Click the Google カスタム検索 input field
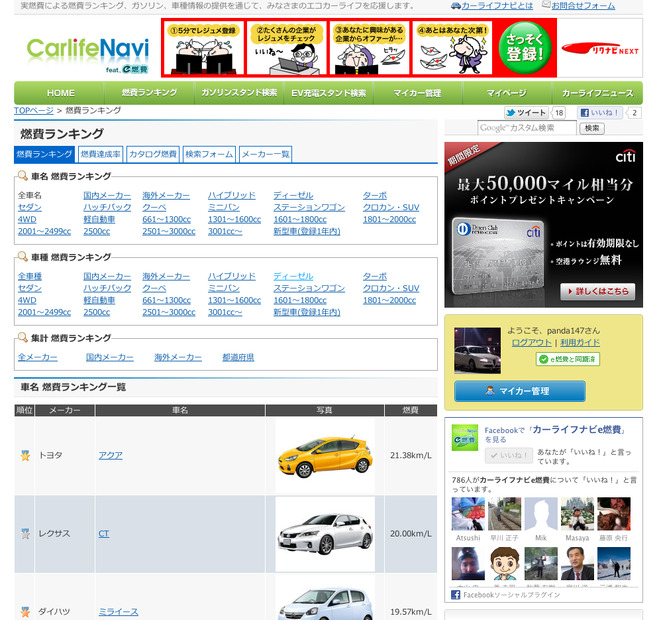Screen dimensions: 661x620 pos(527,128)
